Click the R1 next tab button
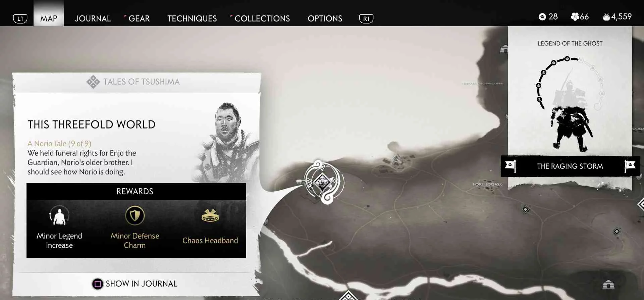 pyautogui.click(x=366, y=18)
